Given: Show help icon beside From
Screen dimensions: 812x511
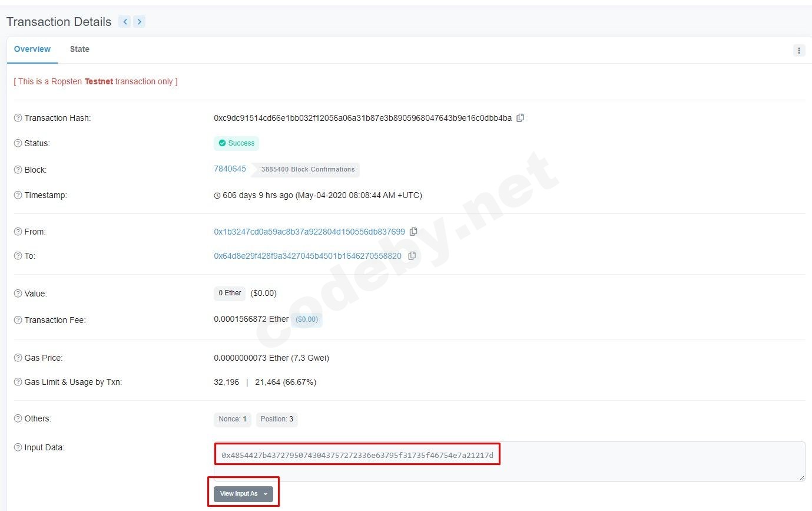Looking at the screenshot, I should click(18, 232).
